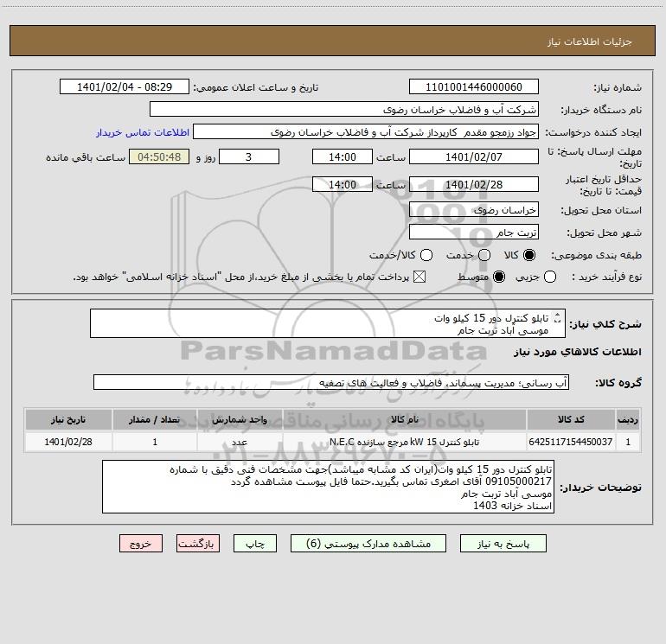This screenshot has height=644, width=666.
Task: Click the استان محل تحویل field خراسان رضوی
Action: [x=474, y=210]
